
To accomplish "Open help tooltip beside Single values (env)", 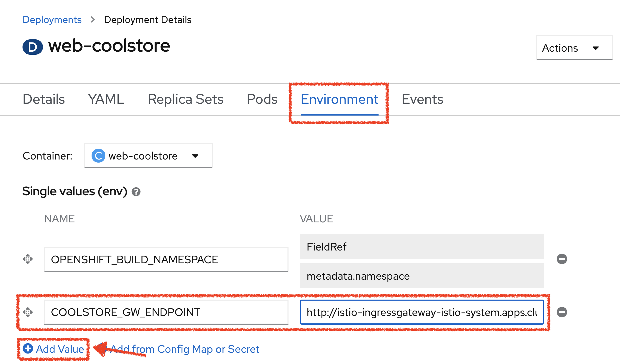I will point(136,191).
